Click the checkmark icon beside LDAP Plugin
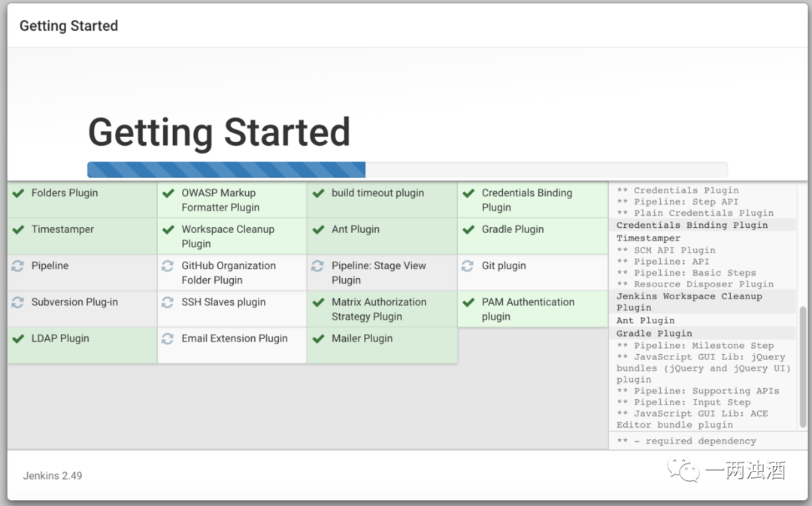This screenshot has height=506, width=812. (19, 339)
